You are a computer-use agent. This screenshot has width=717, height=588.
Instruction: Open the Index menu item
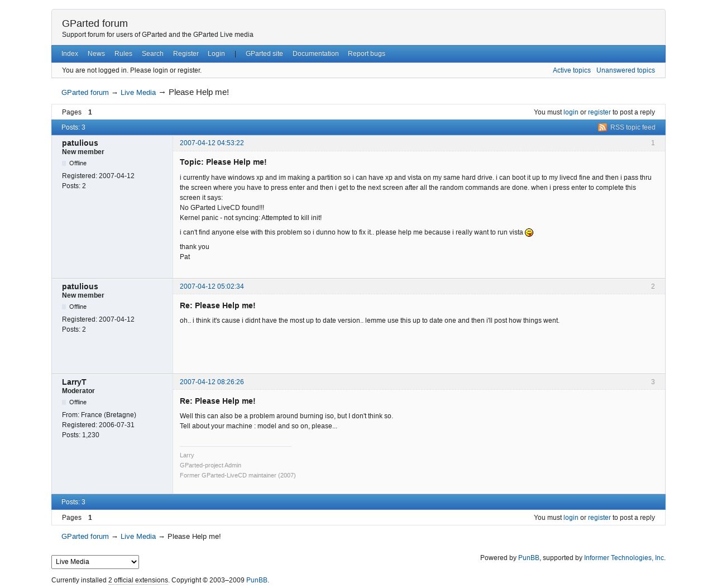pyautogui.click(x=70, y=54)
